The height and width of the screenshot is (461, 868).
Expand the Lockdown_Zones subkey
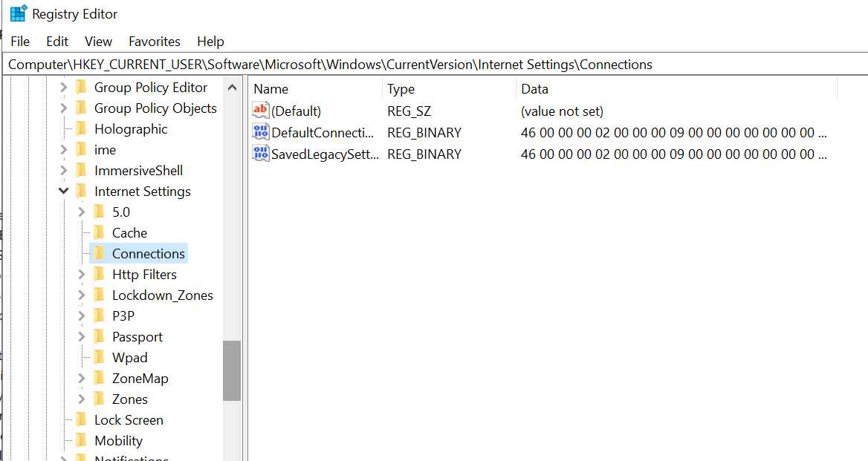pyautogui.click(x=82, y=295)
